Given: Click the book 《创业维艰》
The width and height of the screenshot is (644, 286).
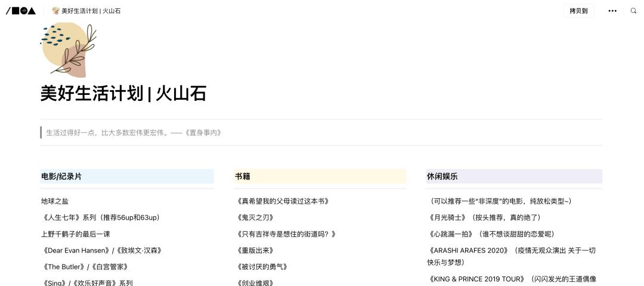Looking at the screenshot, I should tap(255, 282).
